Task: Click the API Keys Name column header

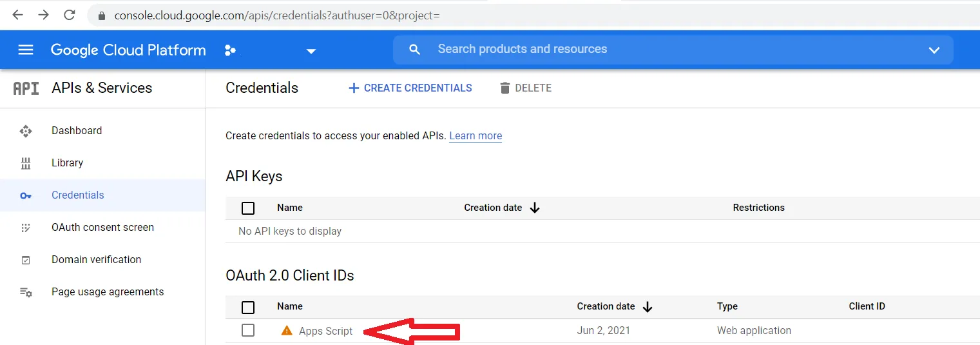Action: (290, 208)
